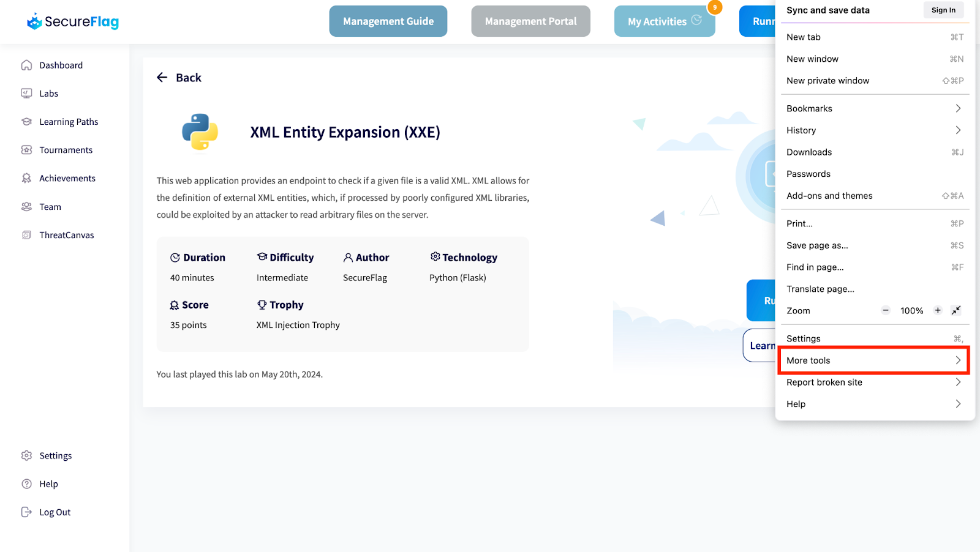Select New window menu item
980x552 pixels.
[874, 59]
